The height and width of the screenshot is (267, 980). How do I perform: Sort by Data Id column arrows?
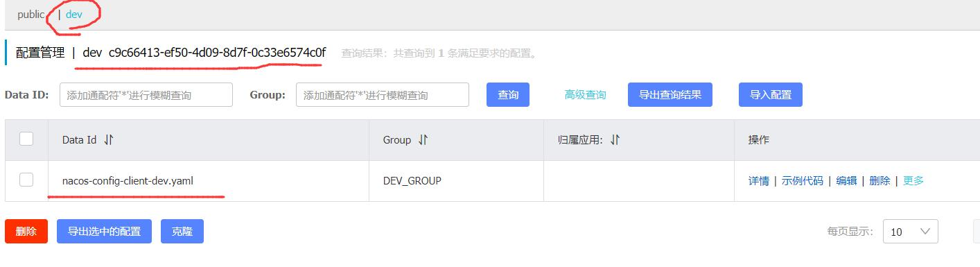108,140
